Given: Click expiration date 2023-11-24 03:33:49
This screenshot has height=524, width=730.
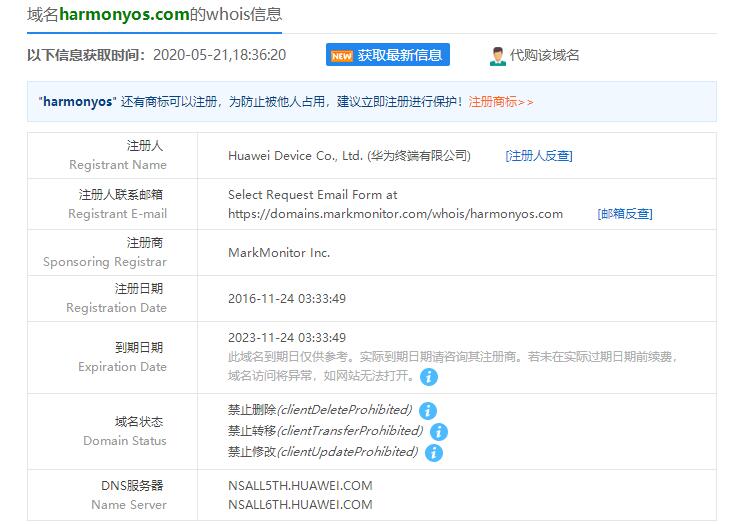Looking at the screenshot, I should [x=287, y=338].
